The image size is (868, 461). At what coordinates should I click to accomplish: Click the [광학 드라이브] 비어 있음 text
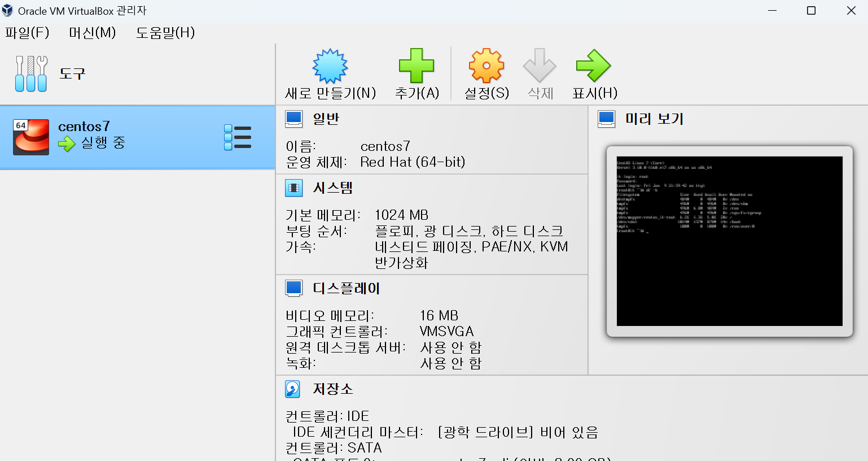[x=518, y=432]
